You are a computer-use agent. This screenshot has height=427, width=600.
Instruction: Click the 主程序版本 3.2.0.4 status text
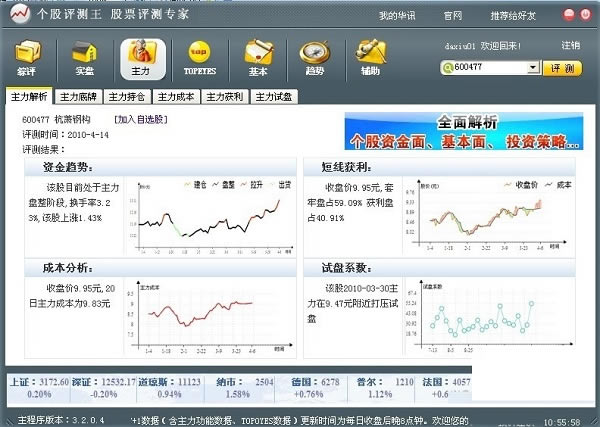pos(61,420)
